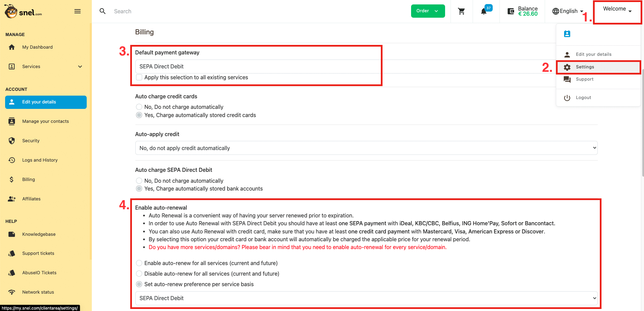644x311 pixels.
Task: Choose Support in the Welcome menu
Action: coord(584,79)
